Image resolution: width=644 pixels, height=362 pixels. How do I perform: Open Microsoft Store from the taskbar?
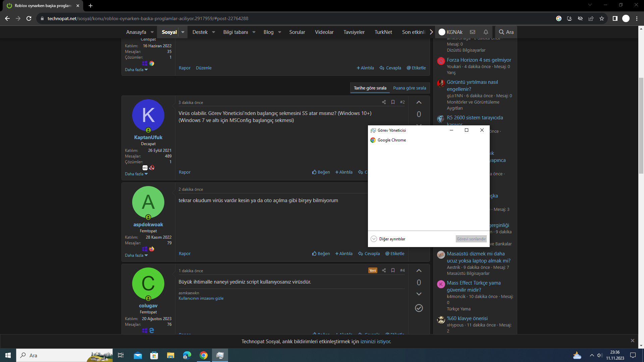pyautogui.click(x=154, y=355)
